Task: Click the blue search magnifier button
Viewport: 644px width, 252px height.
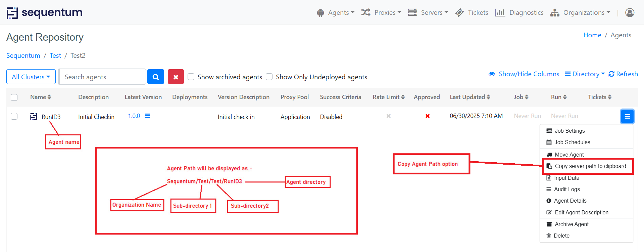Action: (155, 77)
